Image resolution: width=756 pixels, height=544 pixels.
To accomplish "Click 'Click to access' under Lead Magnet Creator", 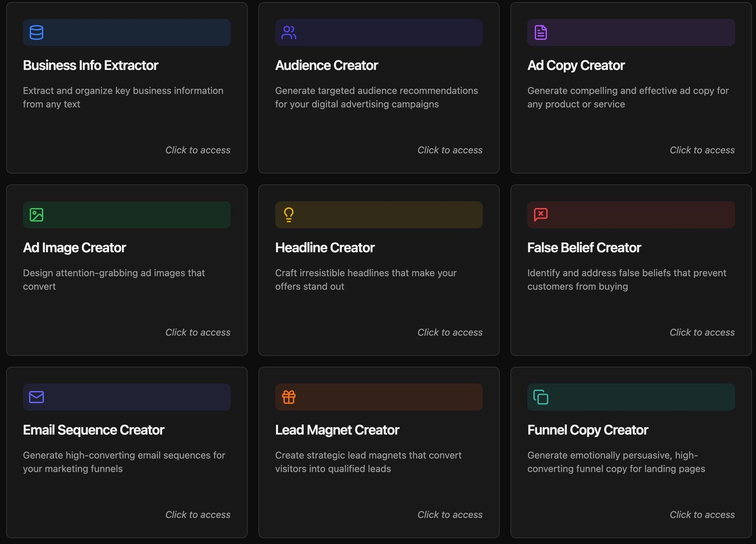I will pos(449,514).
